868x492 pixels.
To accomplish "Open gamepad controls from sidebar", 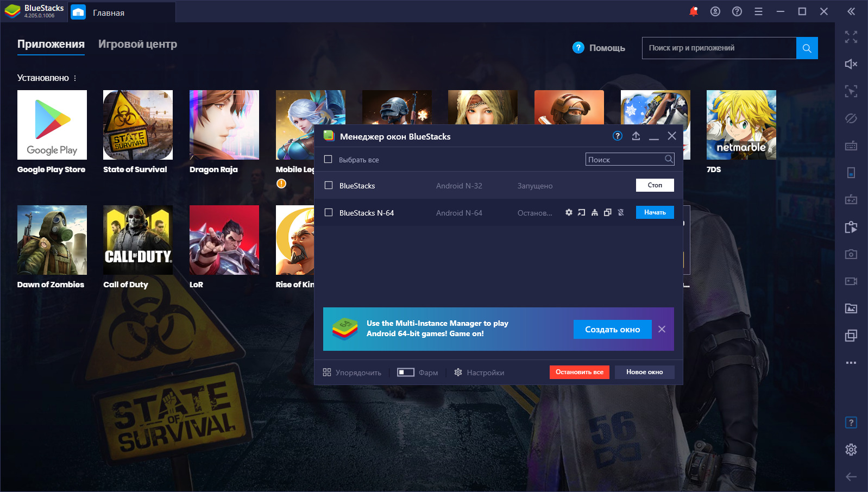I will (x=851, y=200).
